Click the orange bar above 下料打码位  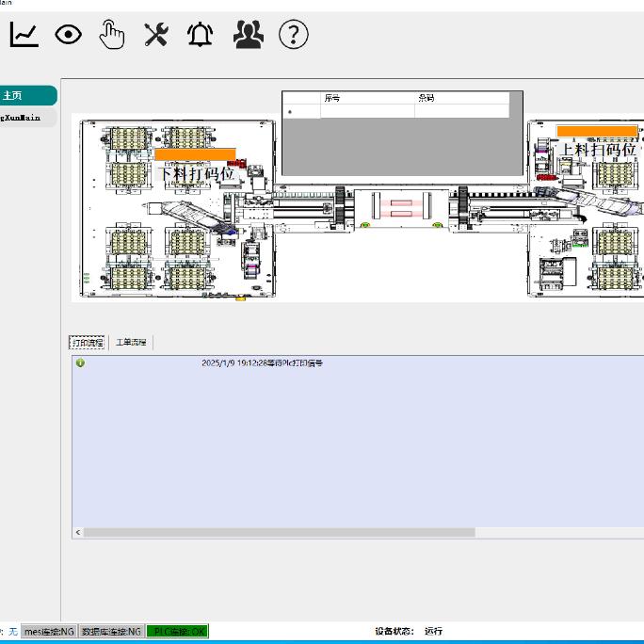point(195,153)
